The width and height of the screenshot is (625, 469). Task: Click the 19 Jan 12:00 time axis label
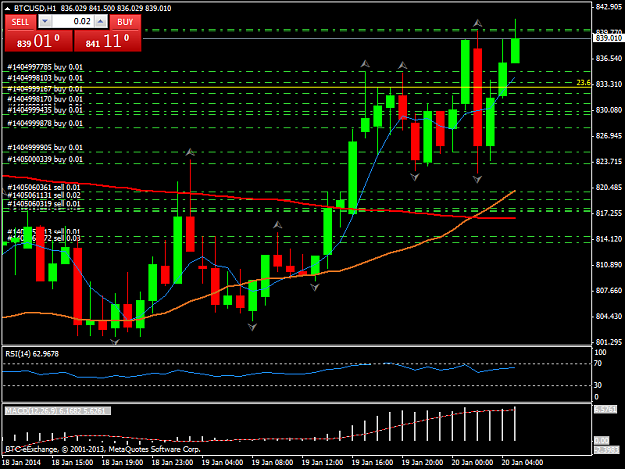pyautogui.click(x=322, y=463)
